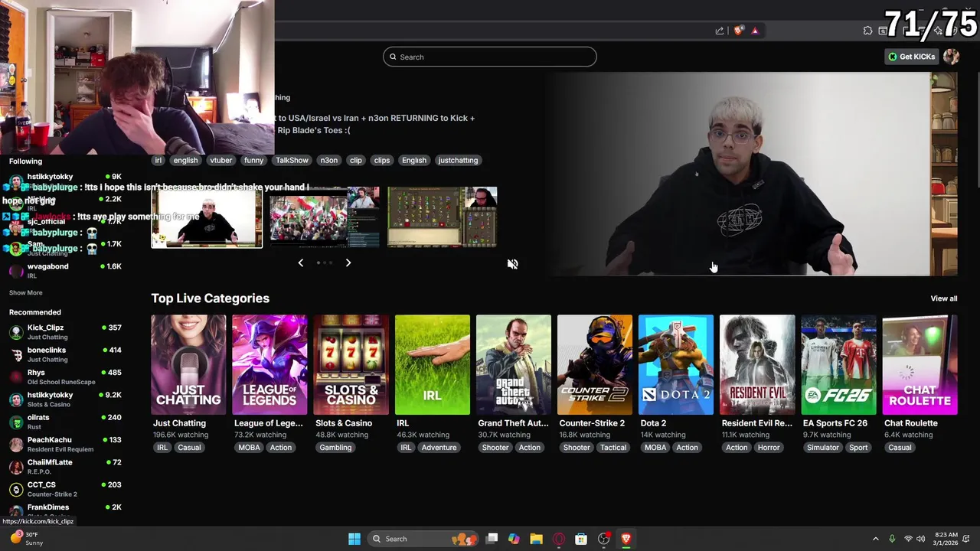Select MOBA tag under League of Legends
This screenshot has height=551, width=980.
point(249,448)
